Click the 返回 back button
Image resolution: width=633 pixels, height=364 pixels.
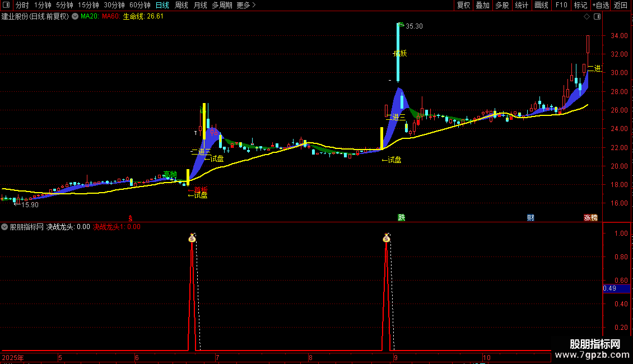tap(621, 5)
